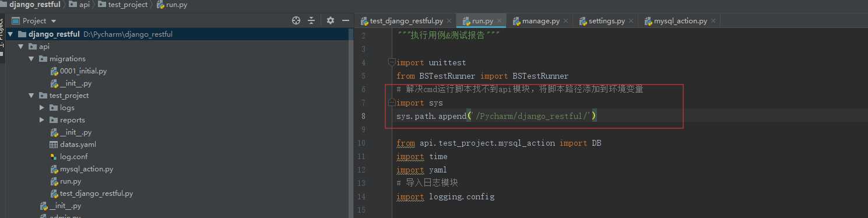
Task: Switch to the settings.py tab
Action: pos(603,21)
